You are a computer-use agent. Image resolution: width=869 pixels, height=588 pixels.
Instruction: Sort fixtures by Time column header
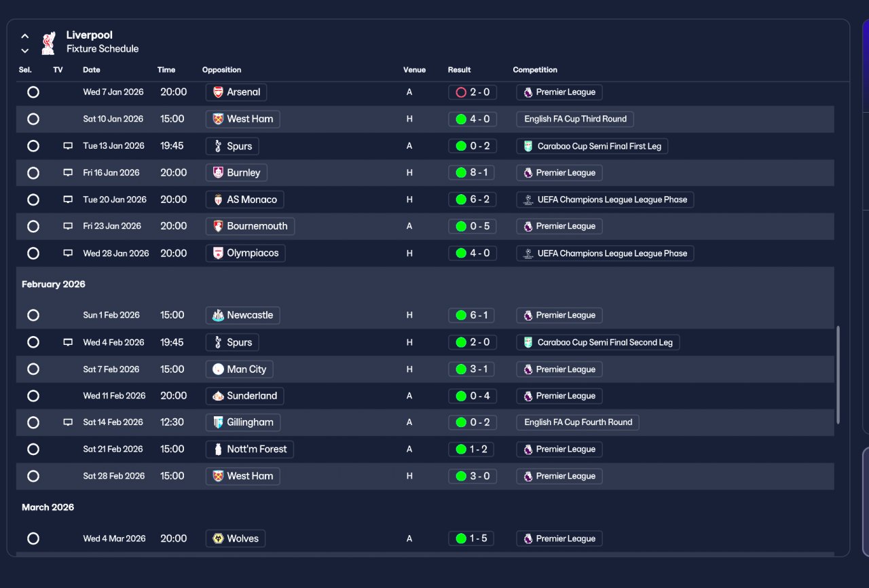tap(166, 70)
